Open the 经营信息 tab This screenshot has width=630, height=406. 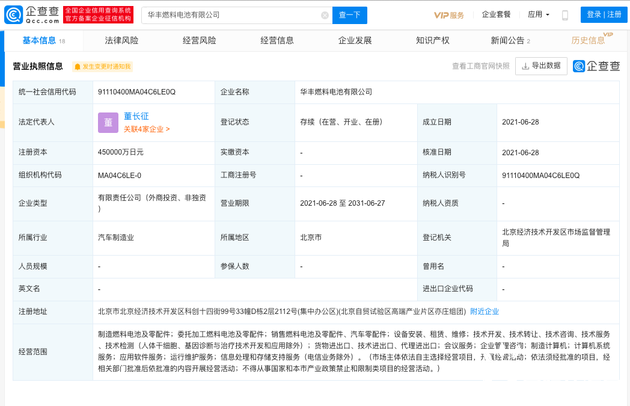277,41
